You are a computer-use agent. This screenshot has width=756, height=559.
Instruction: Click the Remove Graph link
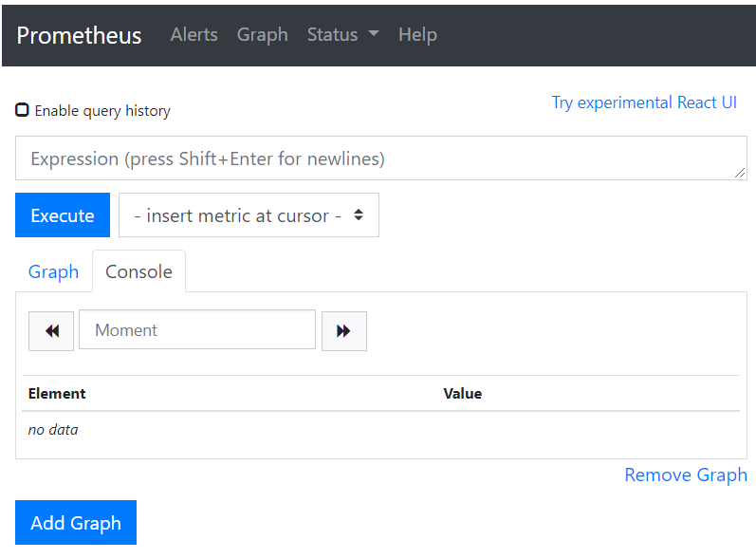click(686, 475)
